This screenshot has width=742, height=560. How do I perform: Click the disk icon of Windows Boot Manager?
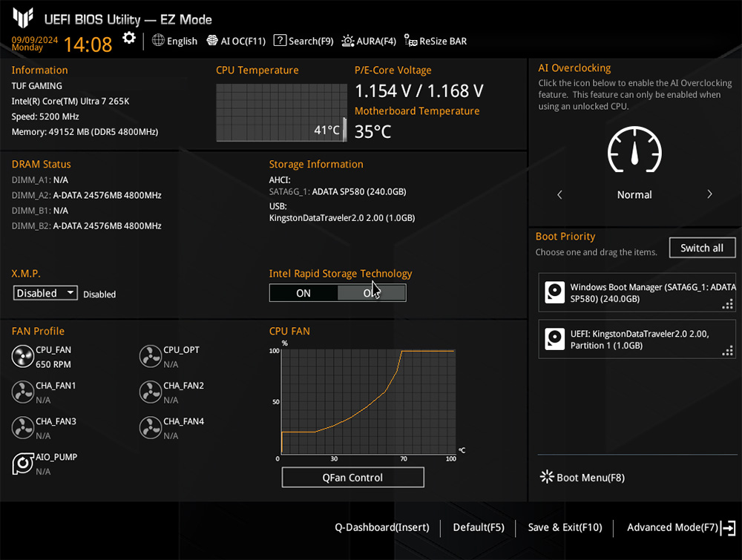554,292
